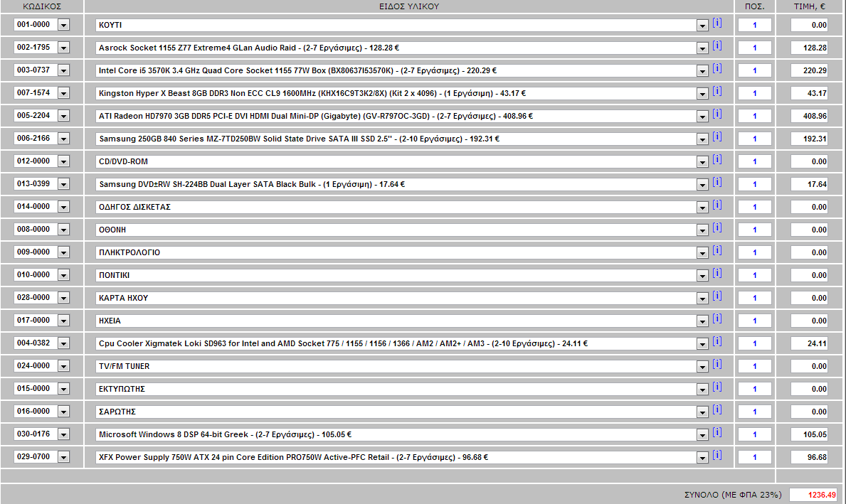Open info link [i] for Kingston Hyper X Beast row
Viewport: 846px width, 504px height.
(717, 90)
